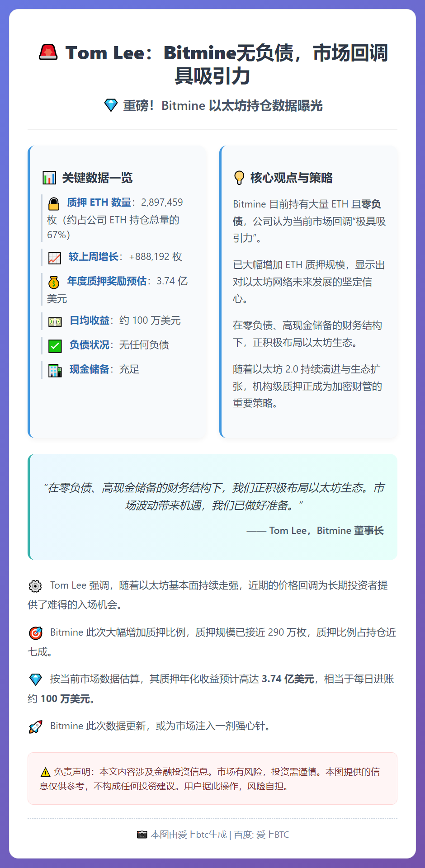Click bold 3.74 亿美元 in bottom paragraph

point(288,679)
